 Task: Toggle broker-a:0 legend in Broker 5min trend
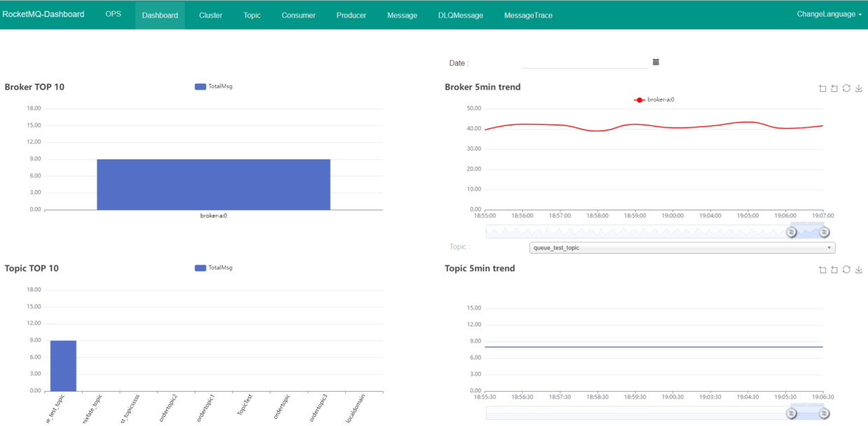[x=654, y=100]
